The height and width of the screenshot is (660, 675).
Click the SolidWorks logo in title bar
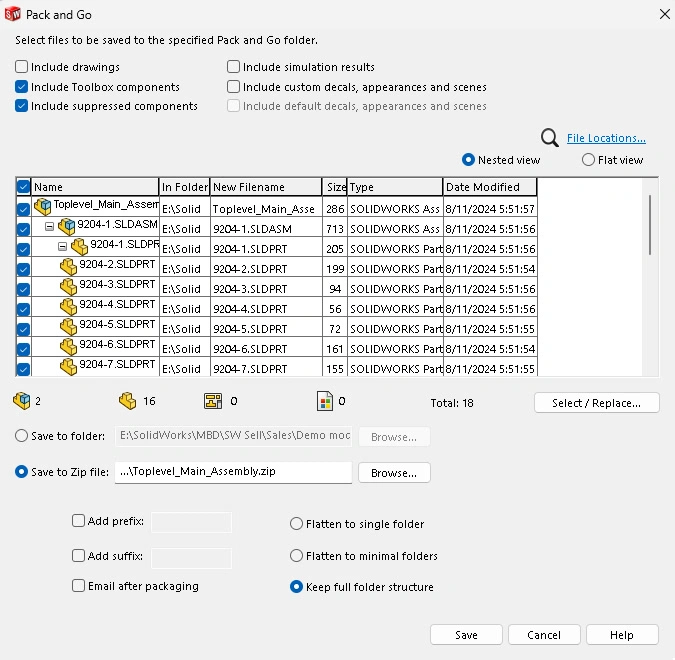click(12, 14)
